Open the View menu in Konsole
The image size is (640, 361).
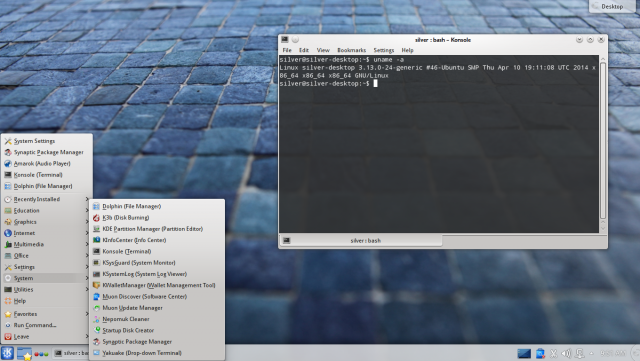coord(323,50)
